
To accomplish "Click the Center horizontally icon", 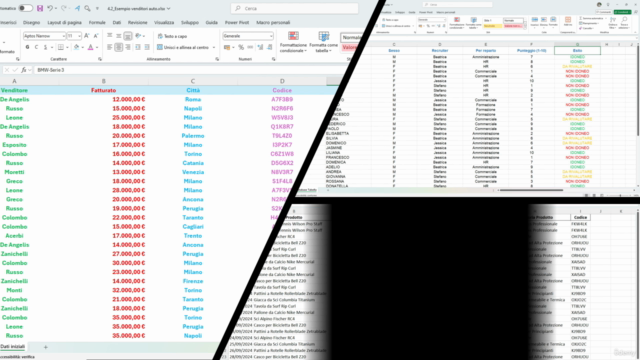I will (118, 47).
